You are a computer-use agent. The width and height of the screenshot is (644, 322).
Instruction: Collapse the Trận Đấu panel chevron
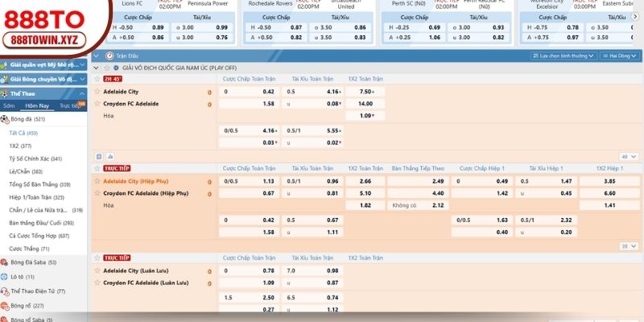(97, 56)
